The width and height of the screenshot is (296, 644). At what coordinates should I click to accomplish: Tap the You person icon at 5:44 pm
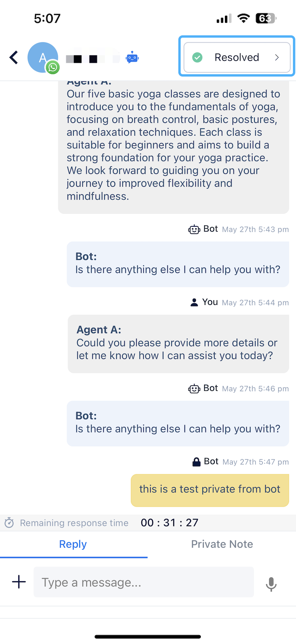point(194,302)
